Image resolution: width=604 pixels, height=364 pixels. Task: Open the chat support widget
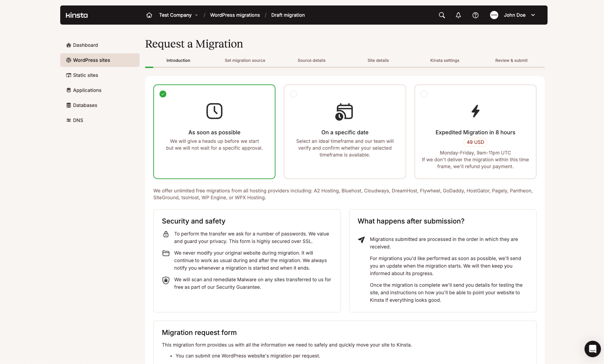tap(593, 349)
